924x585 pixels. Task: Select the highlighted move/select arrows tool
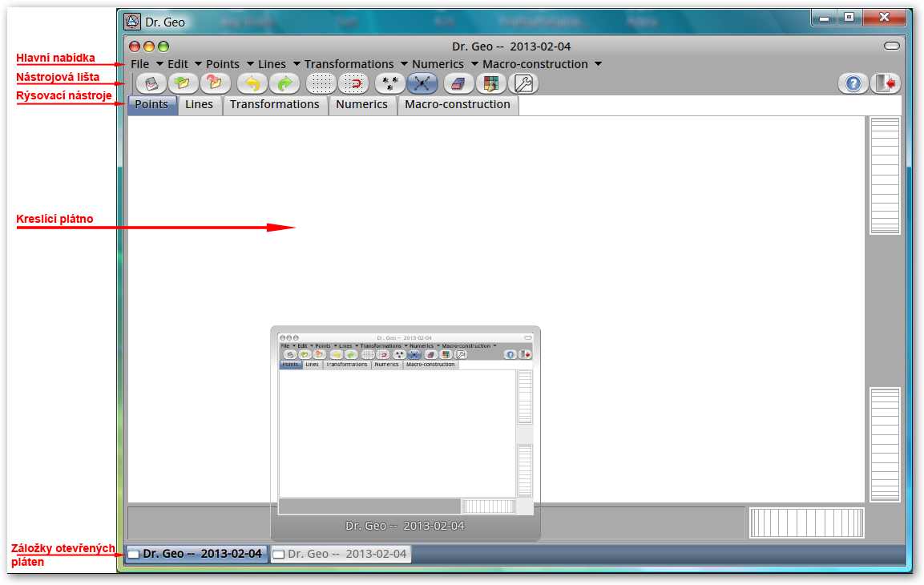422,83
